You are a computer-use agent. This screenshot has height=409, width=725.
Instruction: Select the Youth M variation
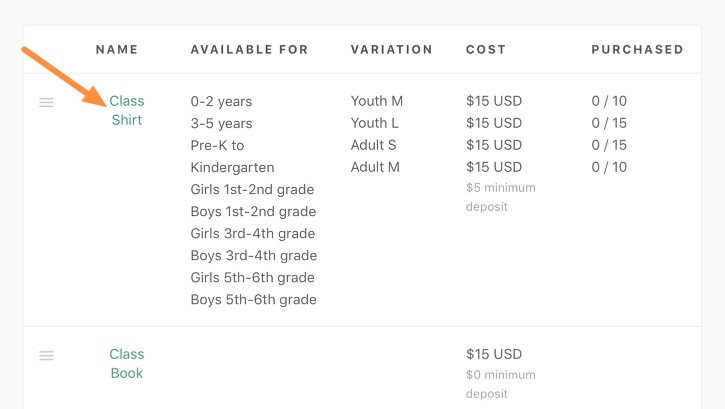377,101
